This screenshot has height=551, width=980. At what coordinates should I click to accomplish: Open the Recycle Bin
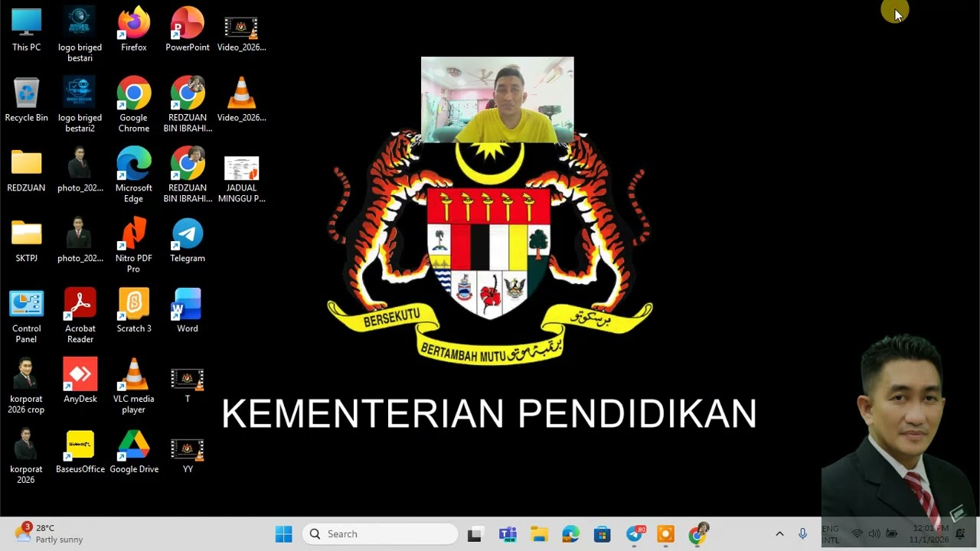click(26, 100)
